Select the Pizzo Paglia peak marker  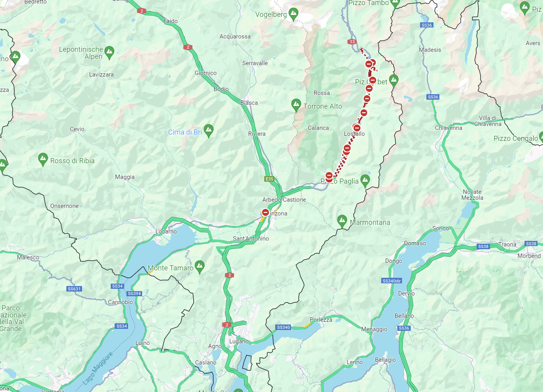click(365, 180)
